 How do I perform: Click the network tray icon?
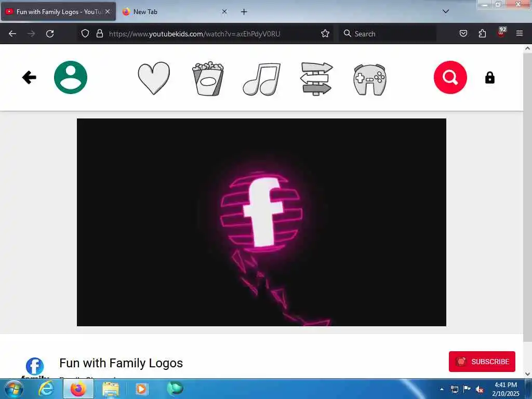tap(454, 389)
